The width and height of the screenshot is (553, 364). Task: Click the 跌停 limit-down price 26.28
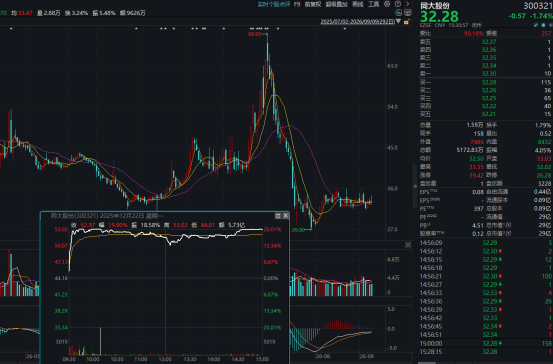click(x=544, y=175)
